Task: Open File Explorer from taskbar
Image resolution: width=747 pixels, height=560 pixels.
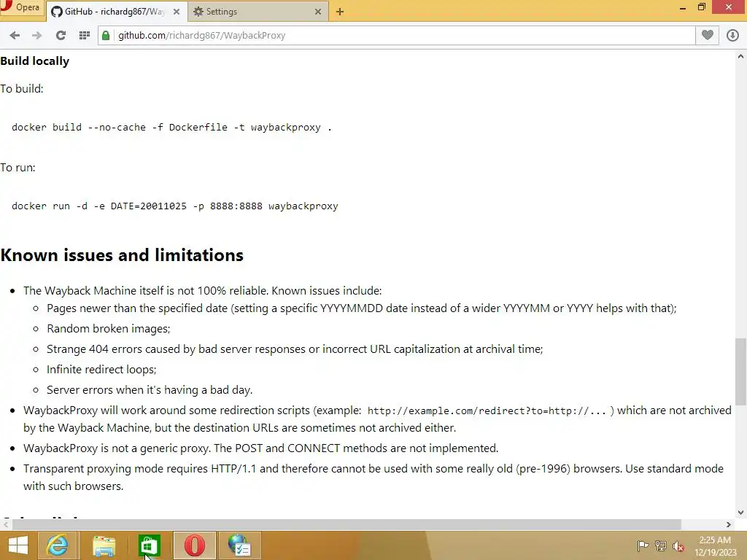Action: click(x=104, y=545)
